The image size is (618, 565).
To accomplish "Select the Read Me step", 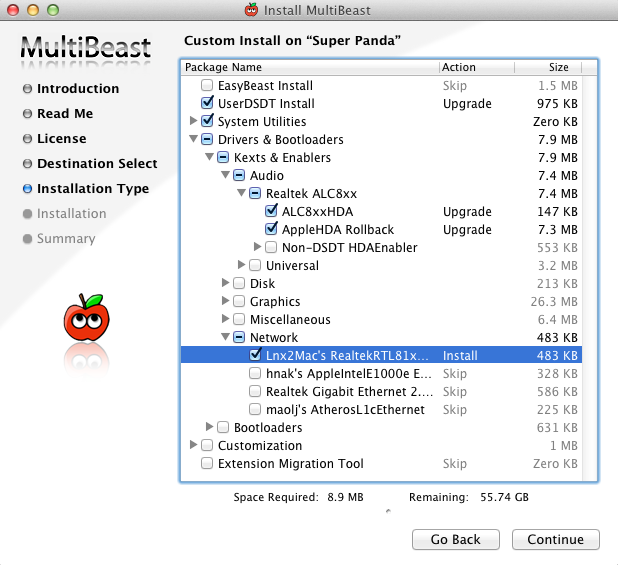I will point(65,113).
